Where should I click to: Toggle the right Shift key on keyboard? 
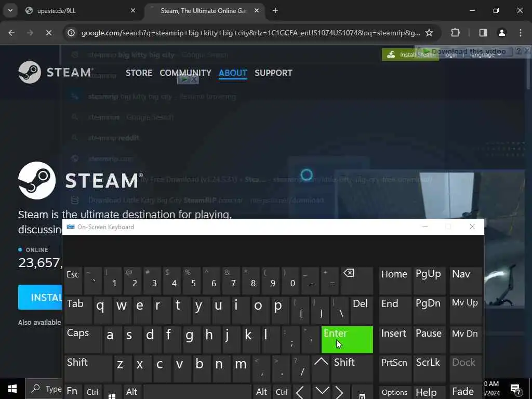352,369
